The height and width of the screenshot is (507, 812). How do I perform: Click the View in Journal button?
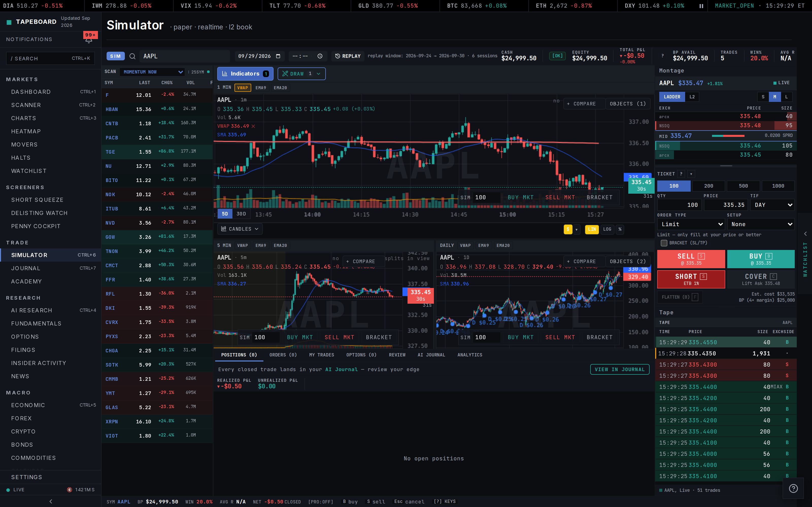pyautogui.click(x=619, y=370)
